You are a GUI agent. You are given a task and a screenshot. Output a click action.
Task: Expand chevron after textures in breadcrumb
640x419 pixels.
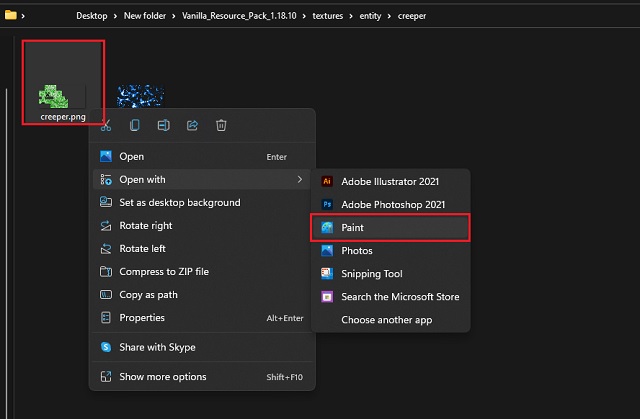(351, 16)
